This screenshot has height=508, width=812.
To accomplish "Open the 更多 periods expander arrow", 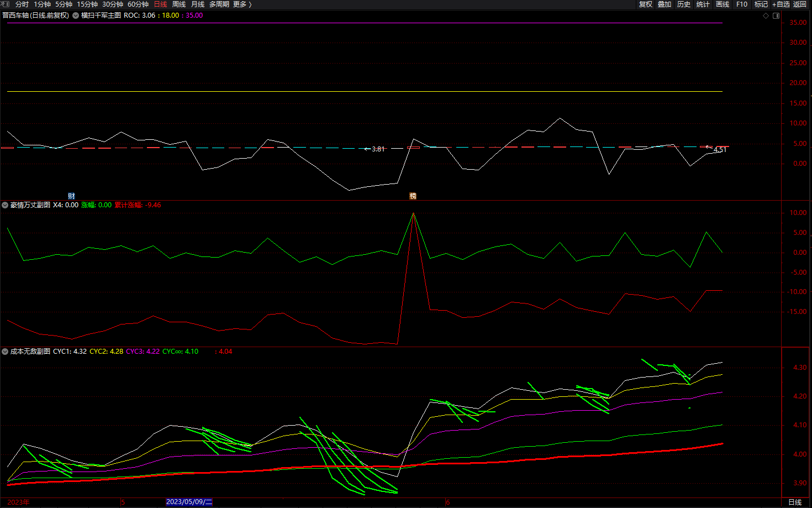I will pos(250,4).
